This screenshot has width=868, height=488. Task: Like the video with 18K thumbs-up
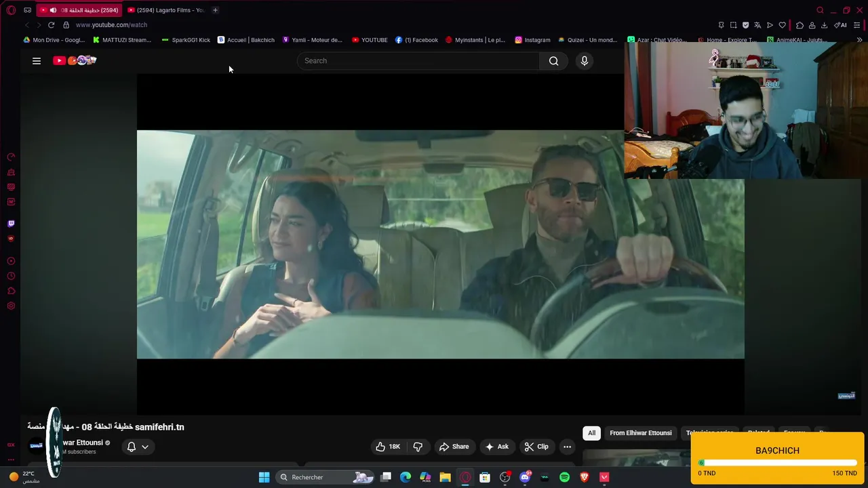point(388,447)
